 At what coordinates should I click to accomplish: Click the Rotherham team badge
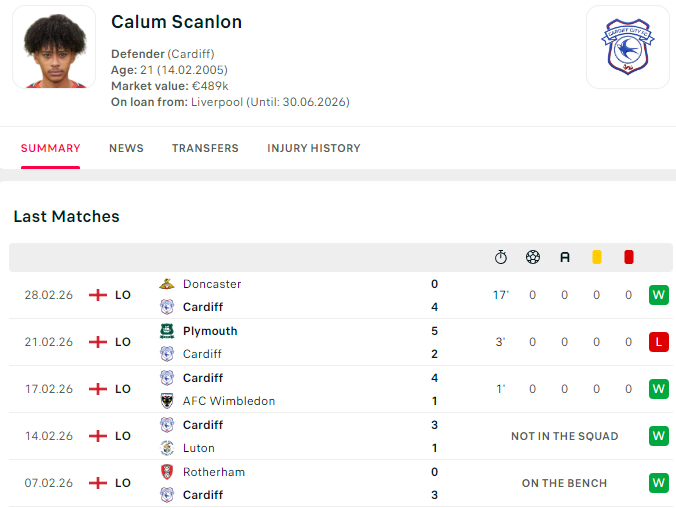pos(167,472)
